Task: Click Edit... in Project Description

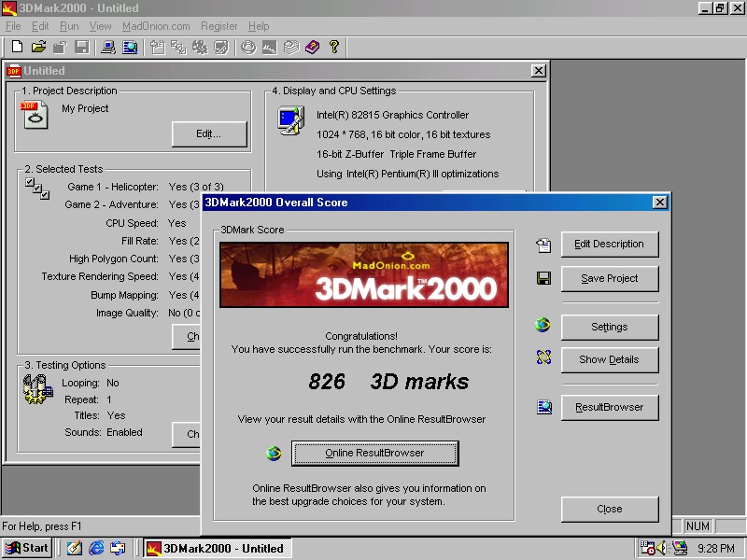Action: 209,133
